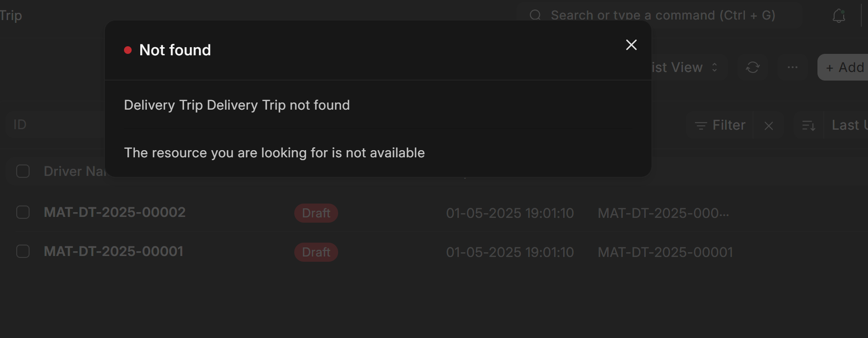
Task: Click the Add Delivery Trip button
Action: point(844,67)
